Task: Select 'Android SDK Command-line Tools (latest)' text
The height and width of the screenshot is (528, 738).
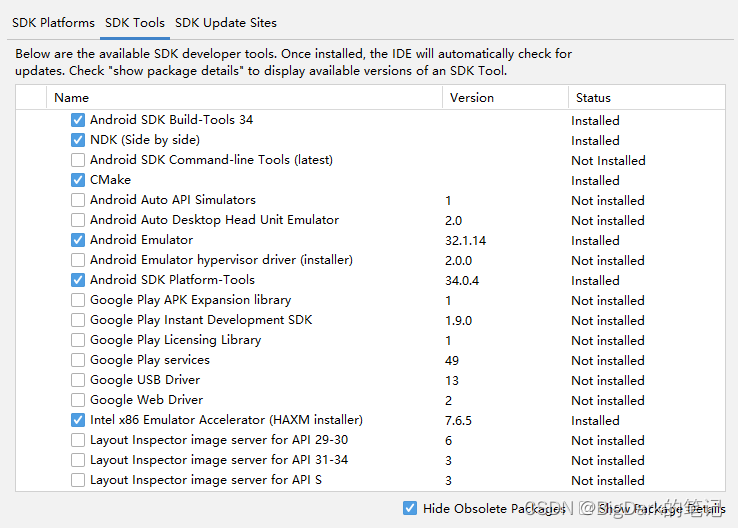Action: 211,160
